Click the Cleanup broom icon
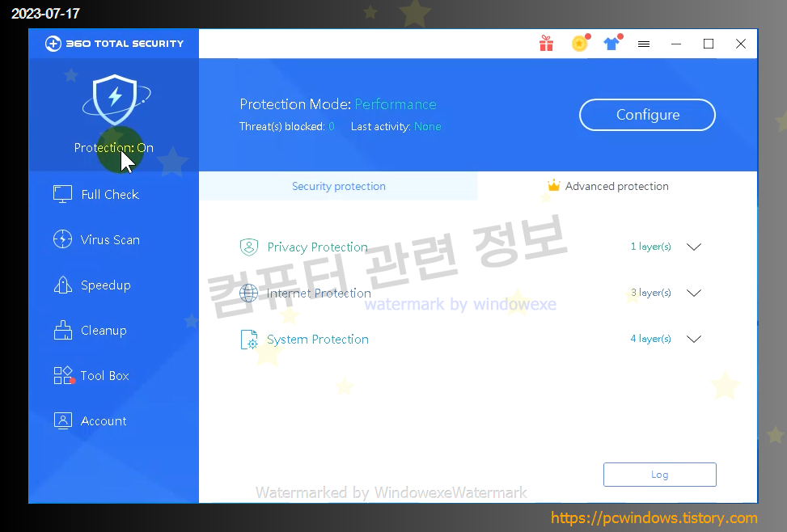This screenshot has width=787, height=532. [63, 330]
